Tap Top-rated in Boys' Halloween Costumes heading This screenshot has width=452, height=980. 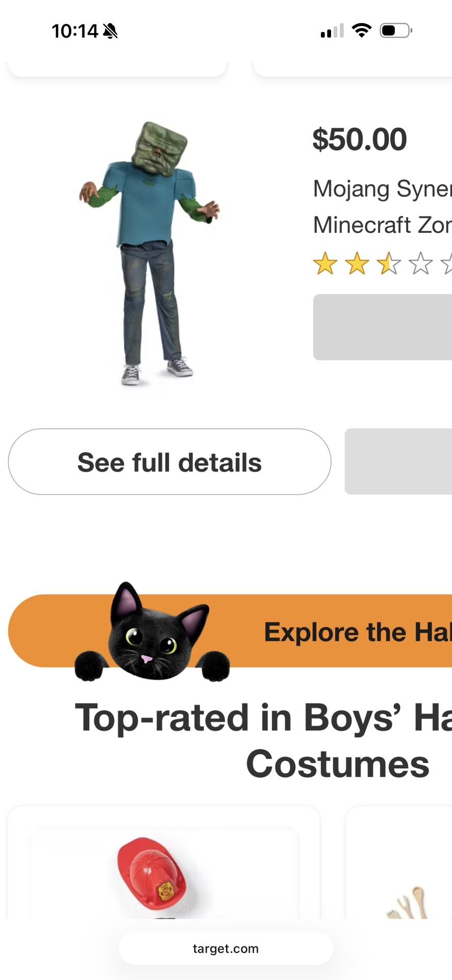pyautogui.click(x=263, y=741)
